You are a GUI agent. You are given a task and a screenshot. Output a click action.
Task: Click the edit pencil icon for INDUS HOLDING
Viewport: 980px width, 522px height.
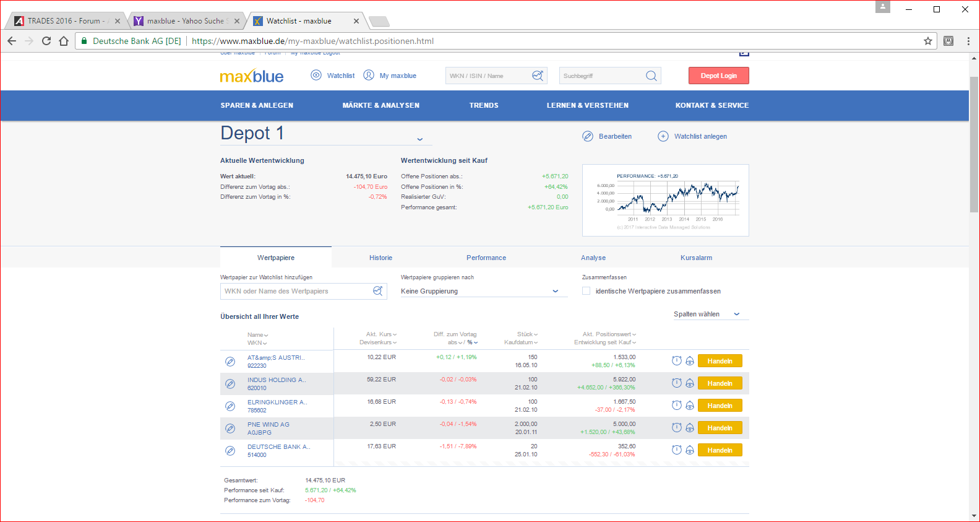(x=230, y=384)
